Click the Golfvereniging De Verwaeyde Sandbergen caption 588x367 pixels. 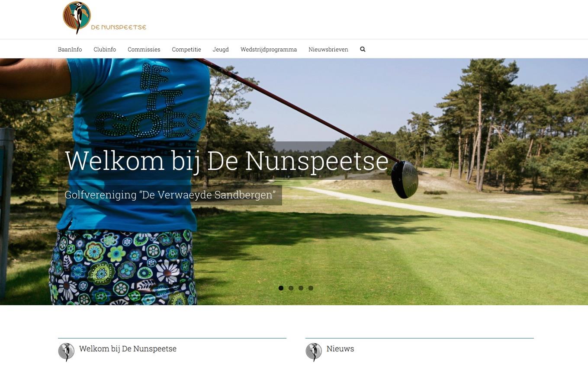tap(170, 195)
